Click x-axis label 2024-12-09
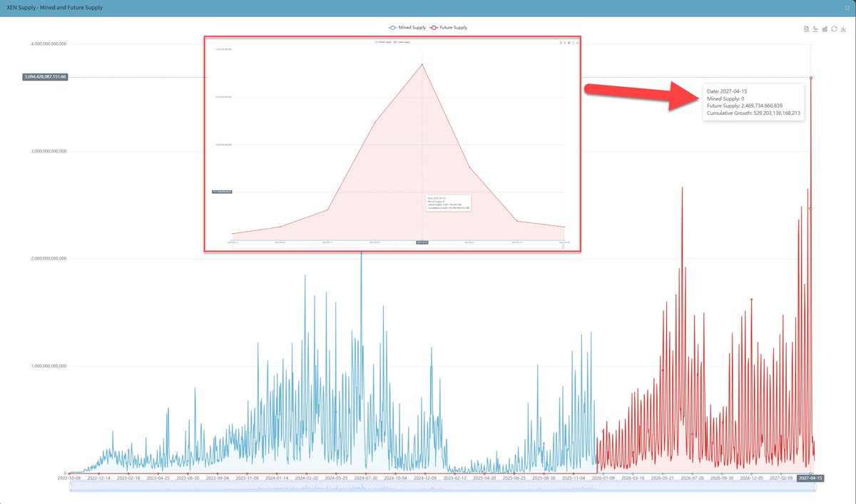 (x=425, y=478)
